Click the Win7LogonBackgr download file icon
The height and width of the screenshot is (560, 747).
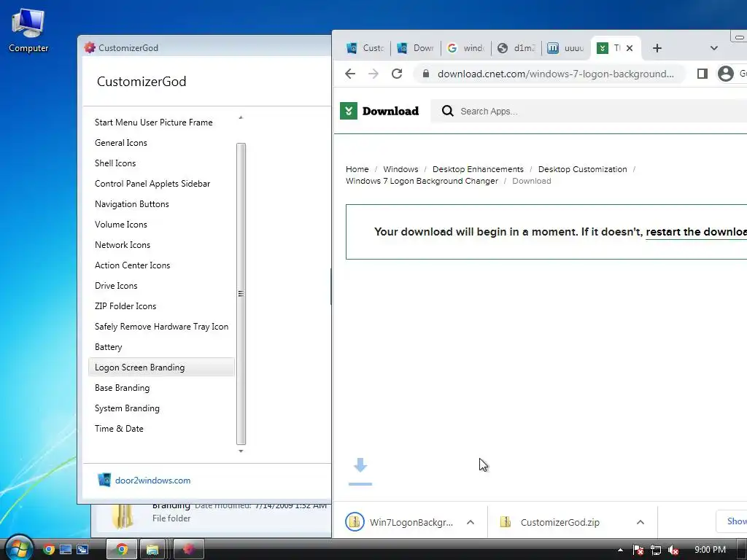[355, 522]
